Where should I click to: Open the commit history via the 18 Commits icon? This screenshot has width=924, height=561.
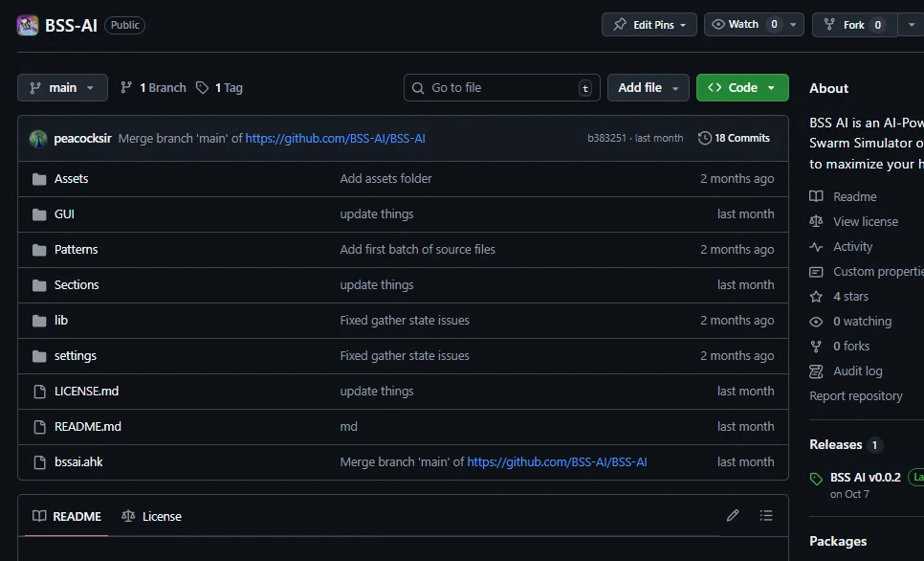coord(705,137)
